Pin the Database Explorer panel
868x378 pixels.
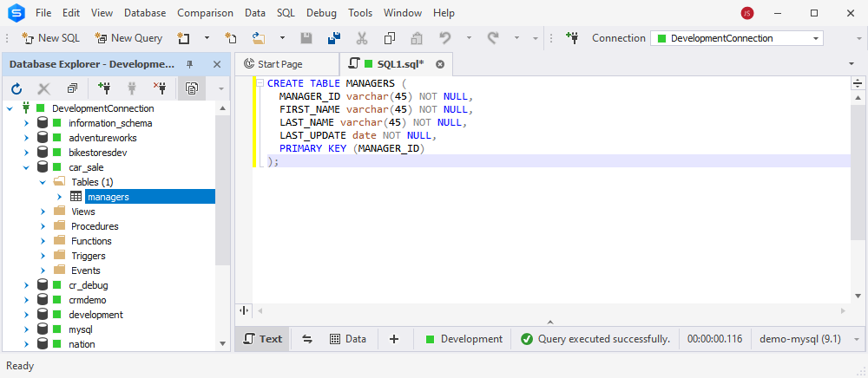tap(190, 65)
